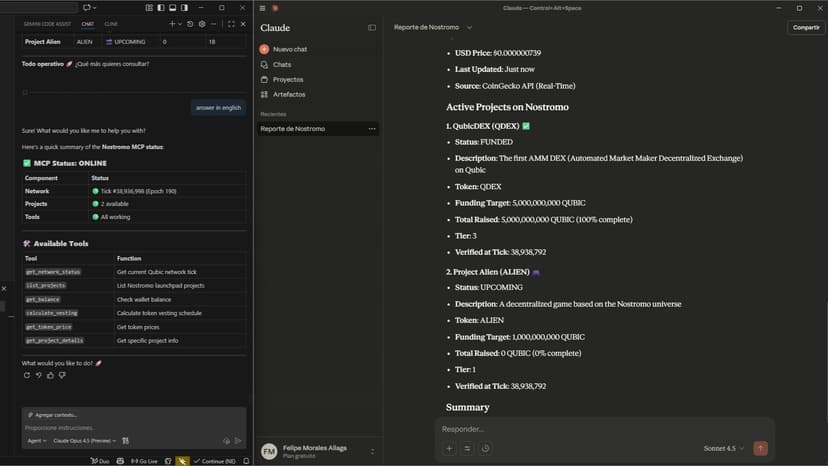Screen dimensions: 828x466
Task: Click the Project Alien table cell
Action: coord(43,42)
